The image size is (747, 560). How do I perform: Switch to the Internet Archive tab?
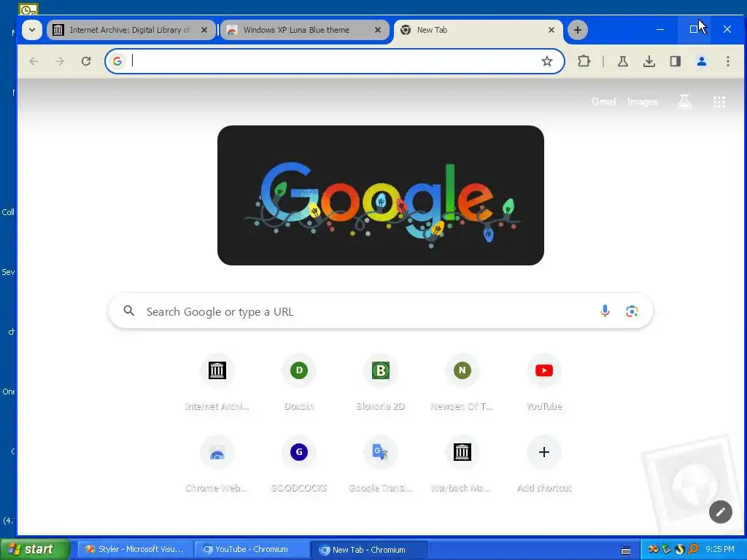(131, 30)
